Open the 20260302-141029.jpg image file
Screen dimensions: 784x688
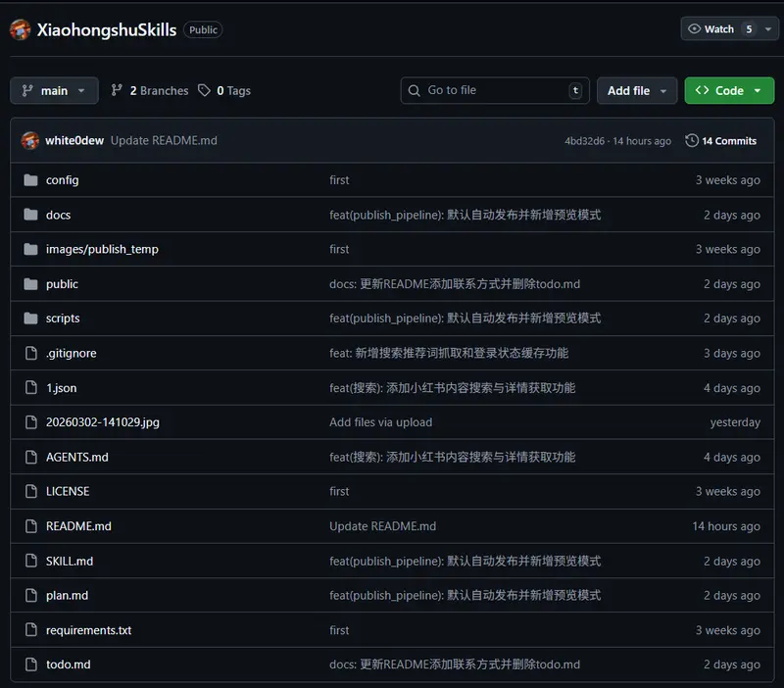pyautogui.click(x=102, y=422)
